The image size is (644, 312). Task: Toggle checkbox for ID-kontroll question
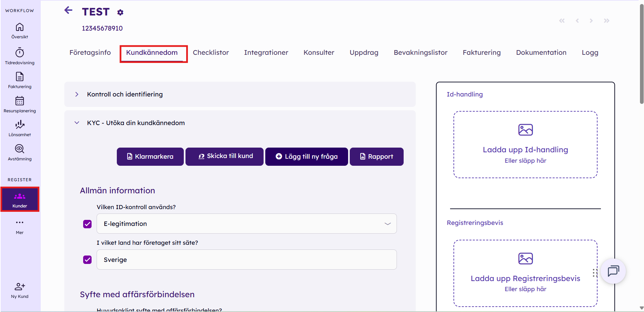point(87,224)
